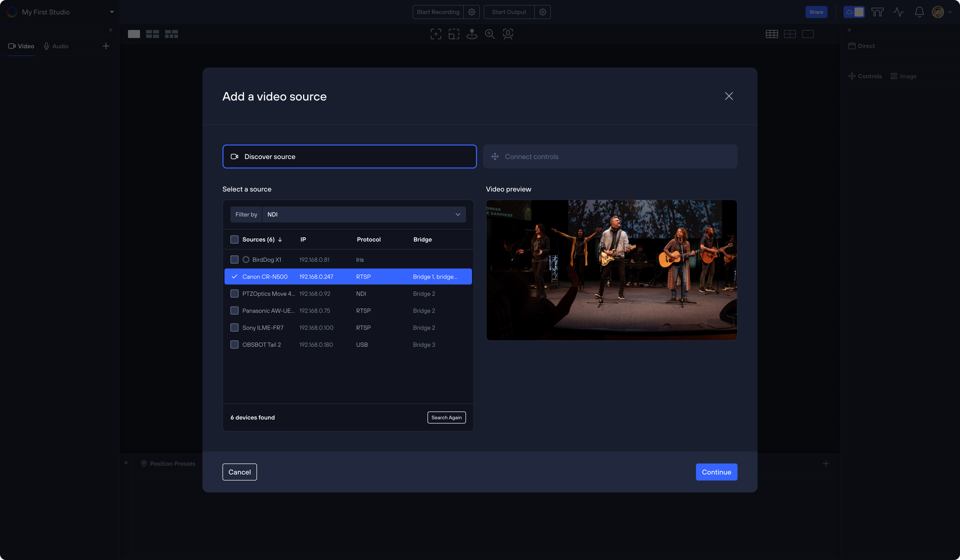Image resolution: width=960 pixels, height=560 pixels.
Task: Click the USB protocol cell
Action: (362, 345)
